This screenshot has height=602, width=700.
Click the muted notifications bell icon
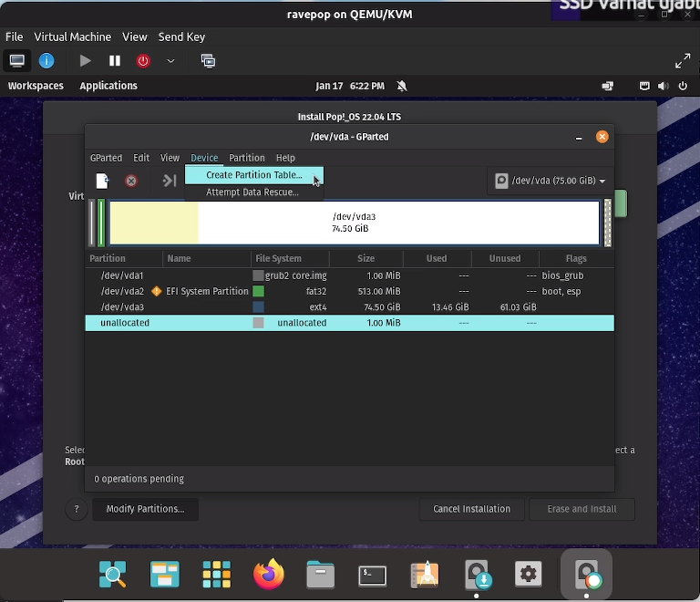click(402, 86)
